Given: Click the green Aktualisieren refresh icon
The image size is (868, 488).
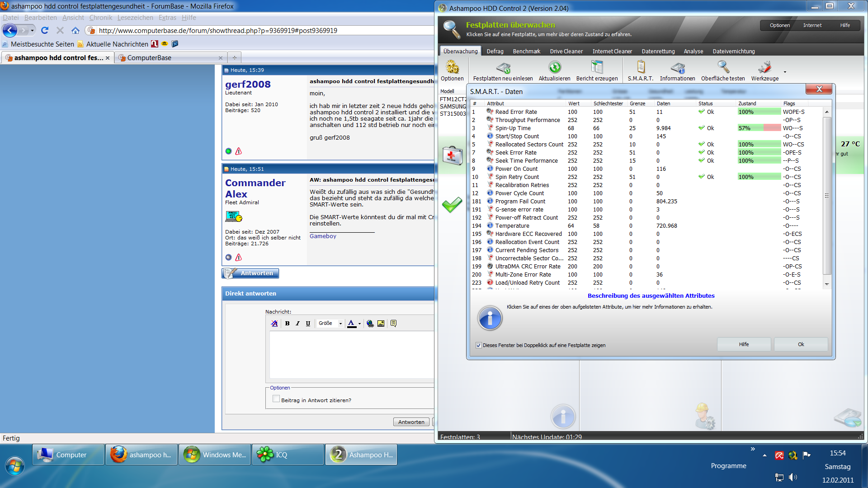Looking at the screenshot, I should tap(554, 68).
